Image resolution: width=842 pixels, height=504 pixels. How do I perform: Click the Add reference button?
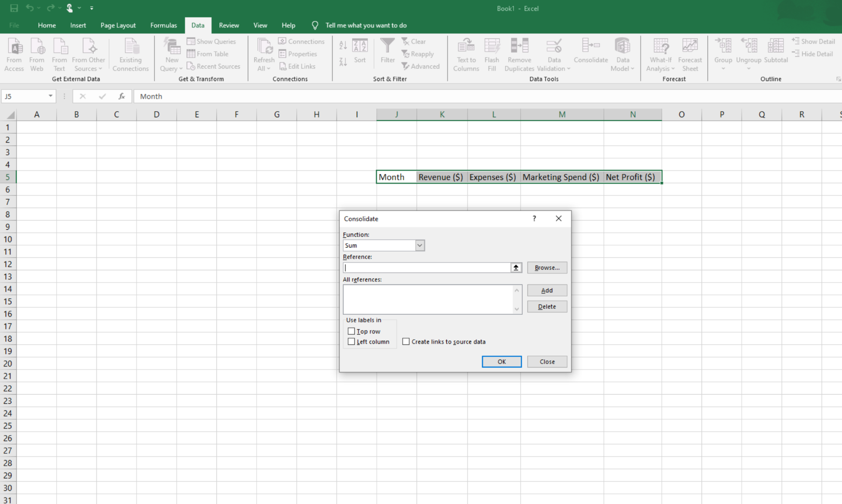tap(547, 290)
